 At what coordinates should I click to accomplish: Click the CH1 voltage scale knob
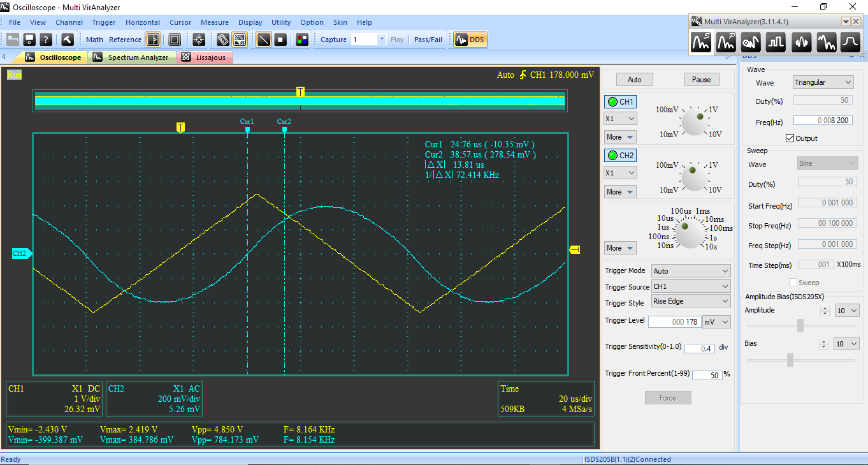tap(694, 121)
